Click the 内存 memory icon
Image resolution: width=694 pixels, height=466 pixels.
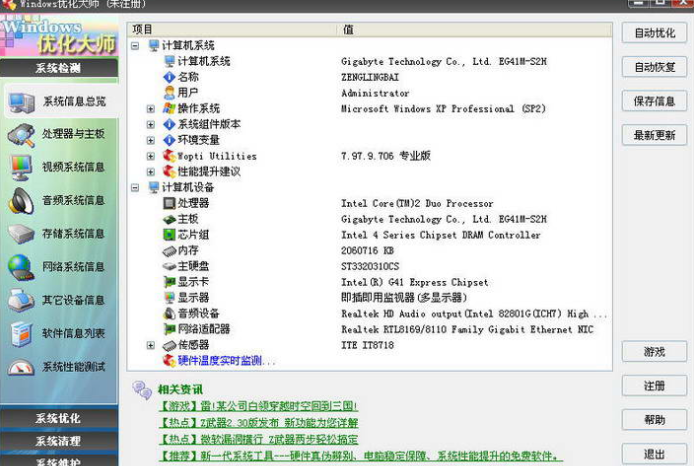pos(169,251)
